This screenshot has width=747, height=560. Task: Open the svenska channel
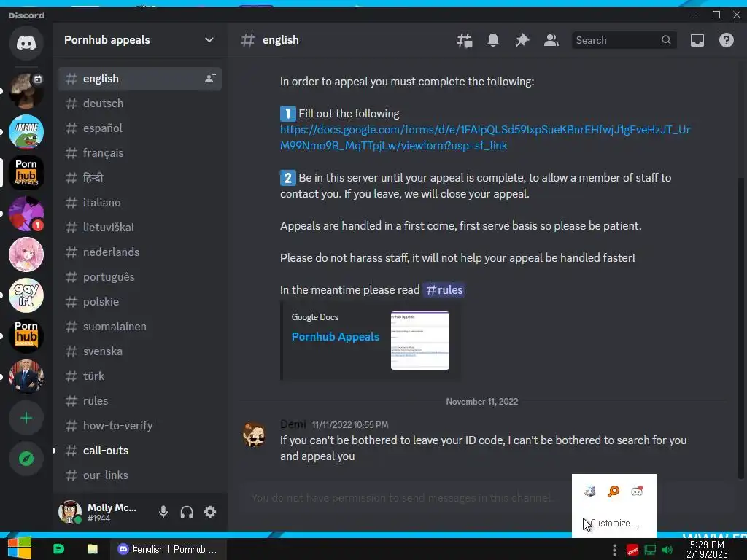(x=139, y=351)
